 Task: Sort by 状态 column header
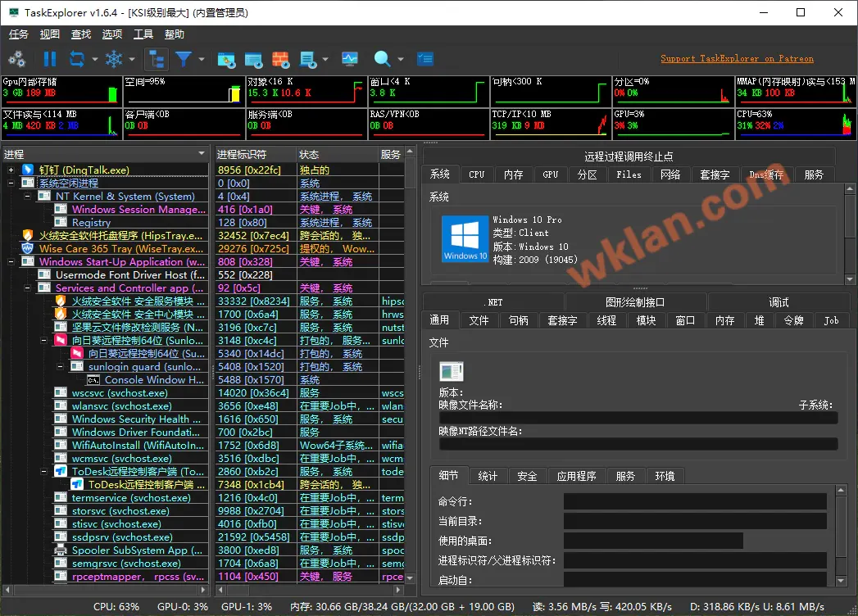click(338, 154)
